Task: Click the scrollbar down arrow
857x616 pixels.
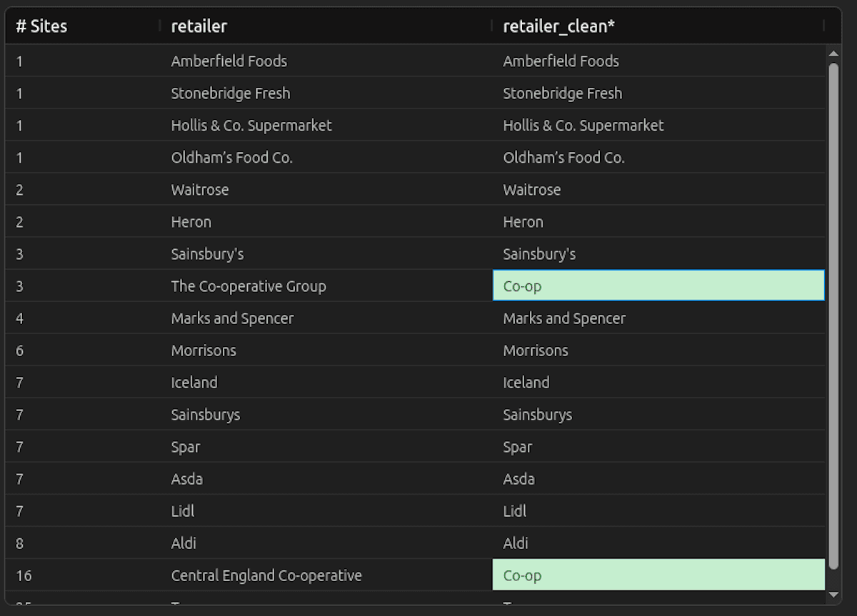Action: (x=833, y=594)
